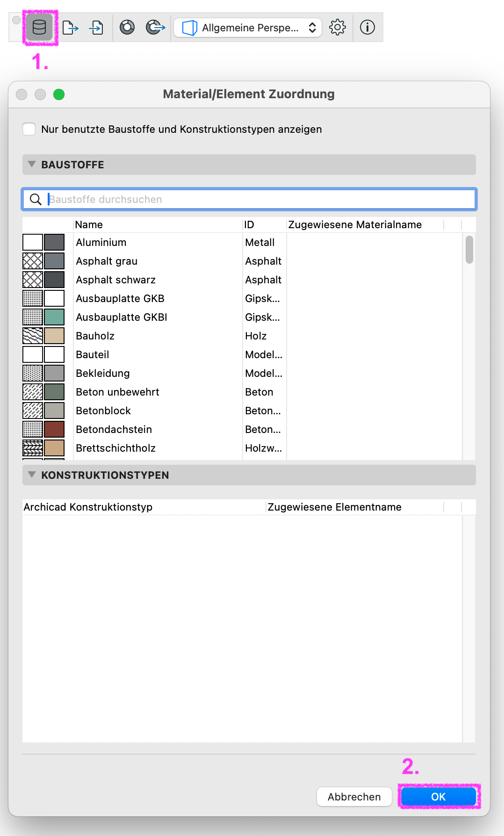
Task: Select the Bauholz row
Action: (x=242, y=336)
